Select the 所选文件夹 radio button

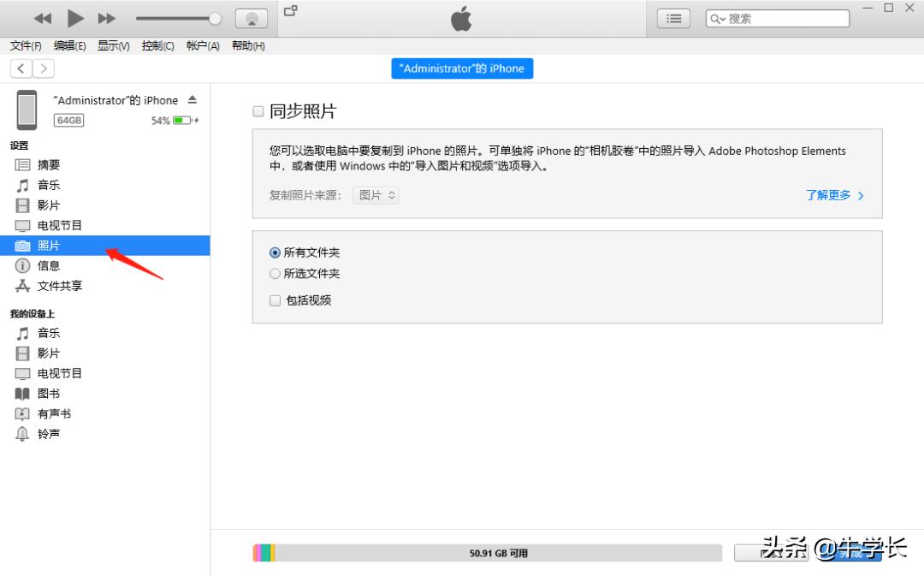275,275
